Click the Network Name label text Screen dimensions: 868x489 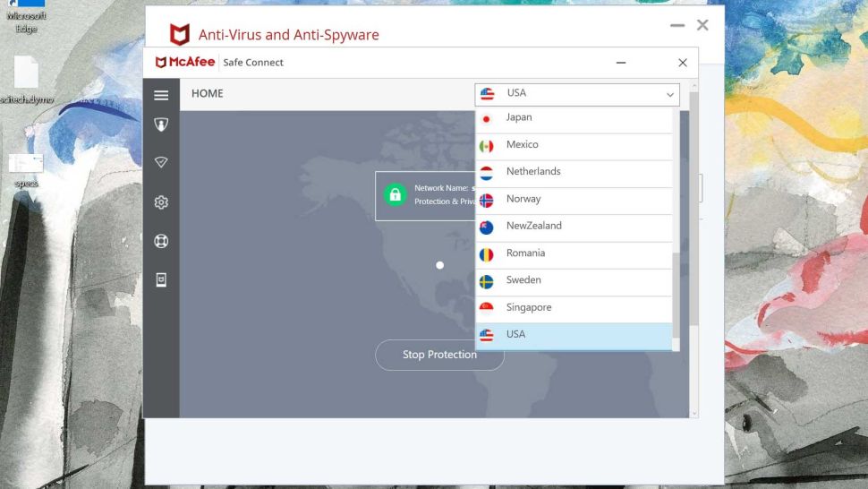click(x=441, y=188)
